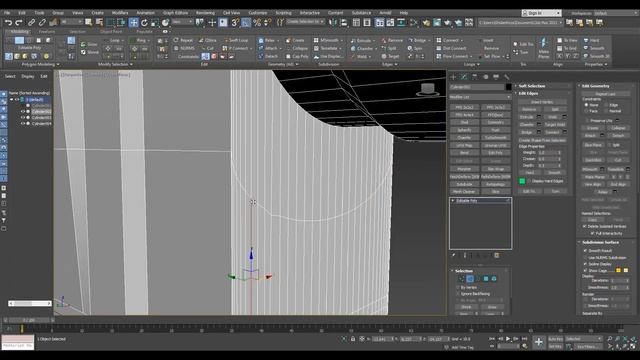Collapse the Selection rollout
640x360 pixels.
(480, 271)
